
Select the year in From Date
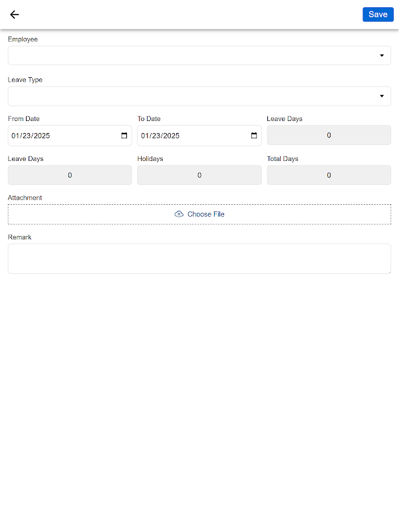[42, 136]
